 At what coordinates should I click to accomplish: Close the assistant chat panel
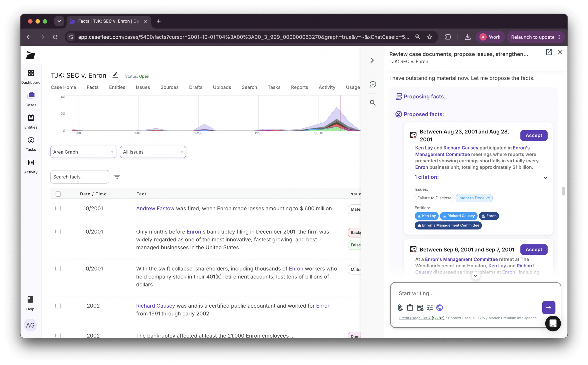[560, 52]
